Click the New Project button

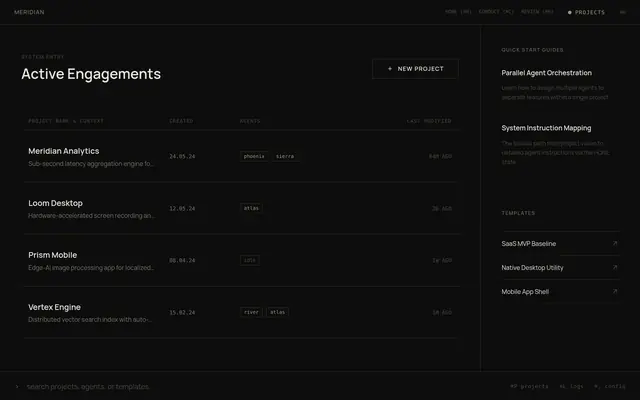point(415,69)
